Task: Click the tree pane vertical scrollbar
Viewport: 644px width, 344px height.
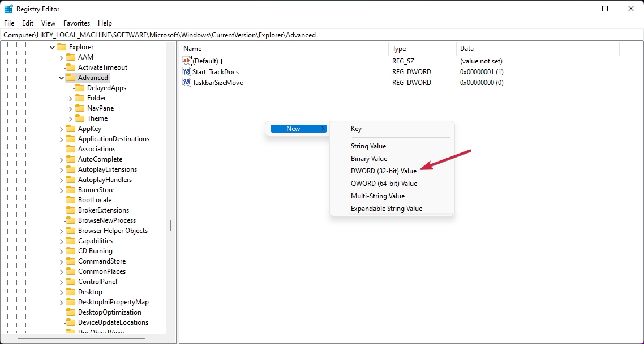Action: click(x=171, y=226)
